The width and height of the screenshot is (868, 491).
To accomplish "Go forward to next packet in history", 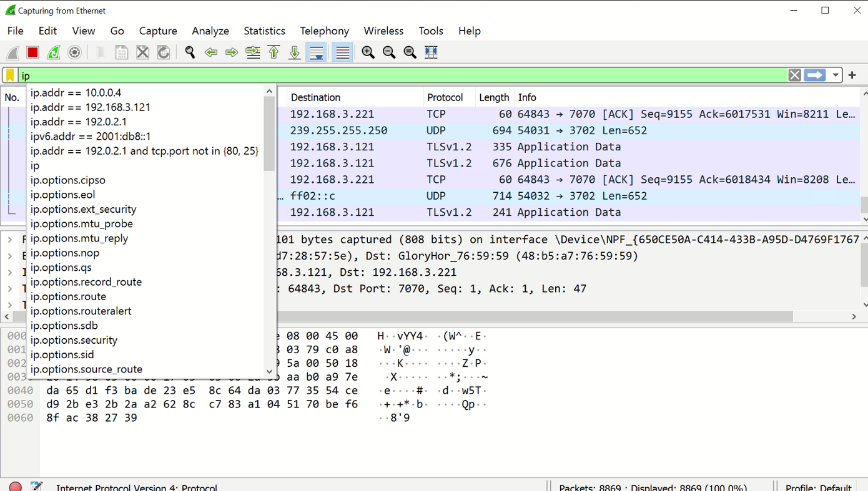I will (232, 52).
